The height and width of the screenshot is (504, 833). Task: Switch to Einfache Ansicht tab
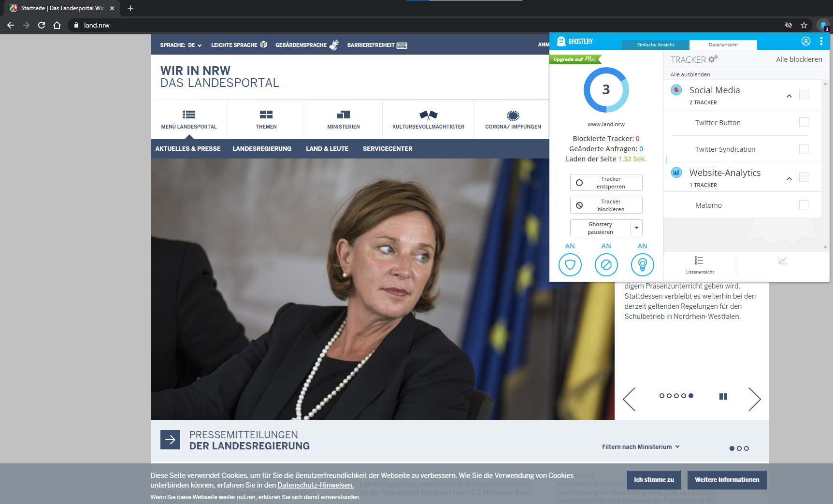point(655,45)
